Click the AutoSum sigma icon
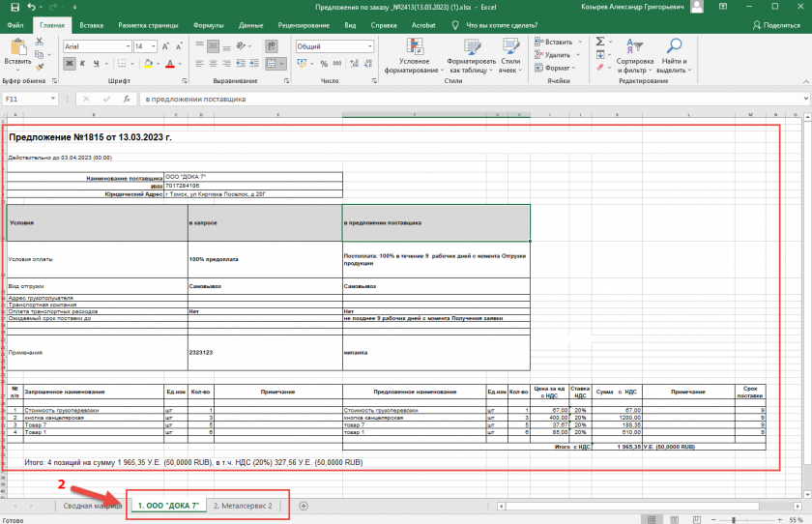This screenshot has width=812, height=524. click(x=599, y=42)
